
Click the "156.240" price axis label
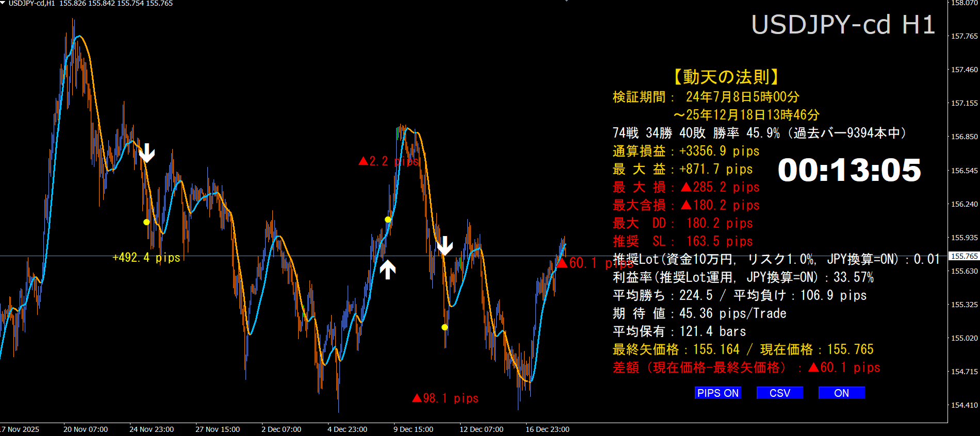point(965,204)
